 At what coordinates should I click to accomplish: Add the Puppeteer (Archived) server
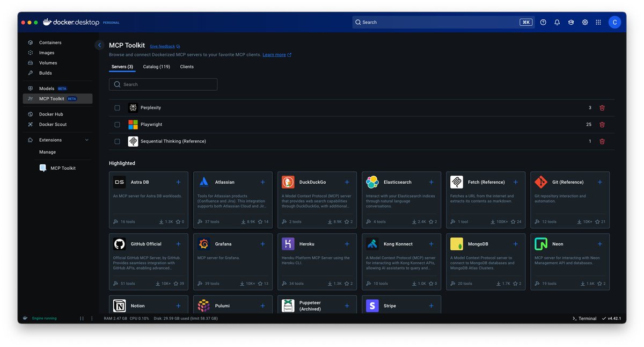pos(347,306)
